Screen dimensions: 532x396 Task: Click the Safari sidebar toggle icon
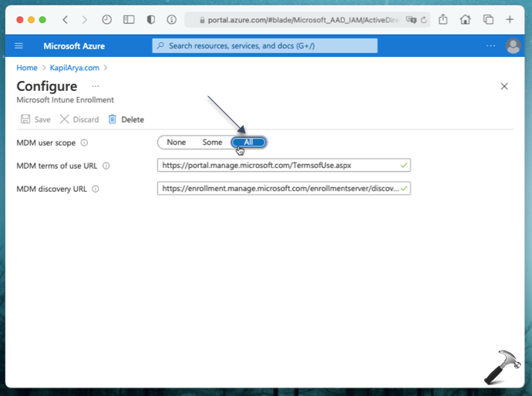pyautogui.click(x=129, y=19)
